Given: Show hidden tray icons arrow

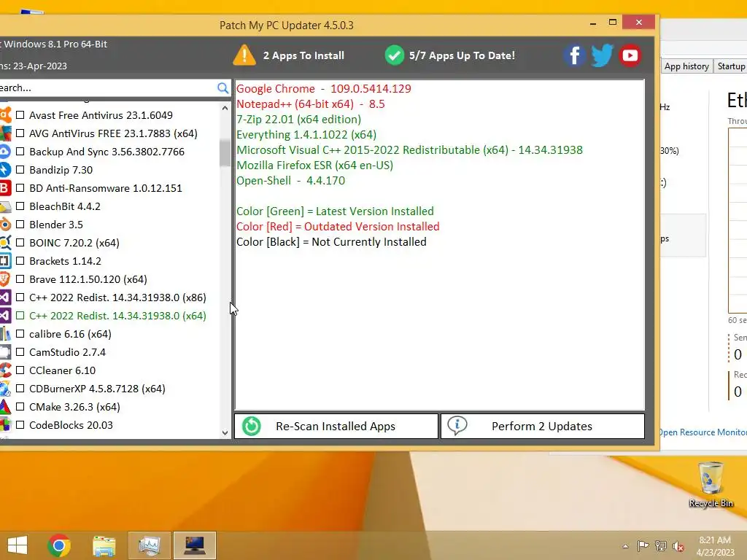Looking at the screenshot, I should 625,546.
